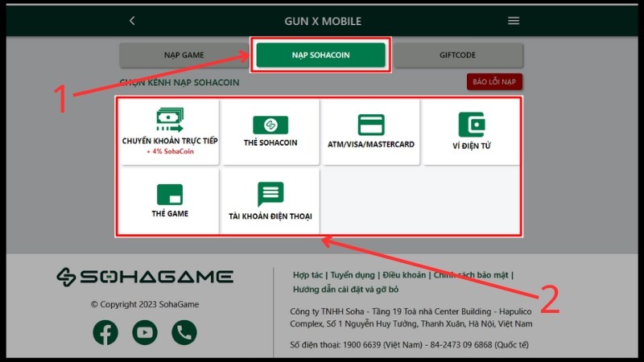The height and width of the screenshot is (362, 644).
Task: Choose CHUYỂN KHOẢN TRỰC TIẾP payment option
Action: [x=170, y=132]
